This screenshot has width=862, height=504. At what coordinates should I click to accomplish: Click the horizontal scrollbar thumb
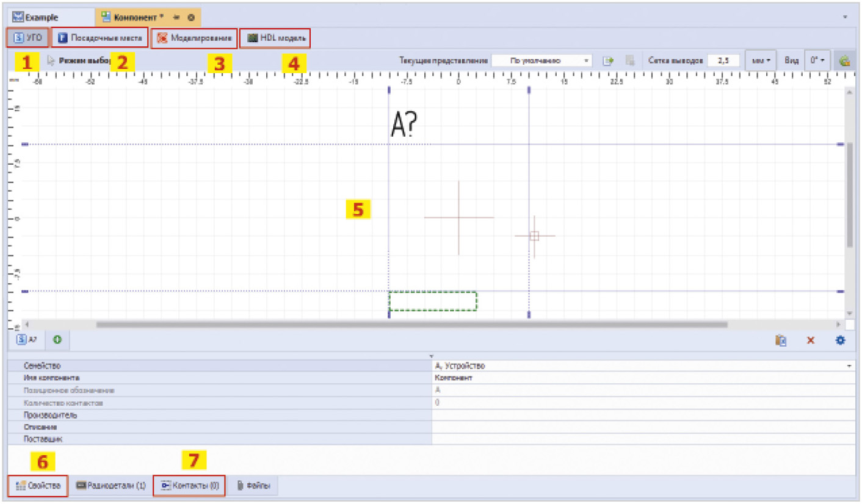point(412,325)
